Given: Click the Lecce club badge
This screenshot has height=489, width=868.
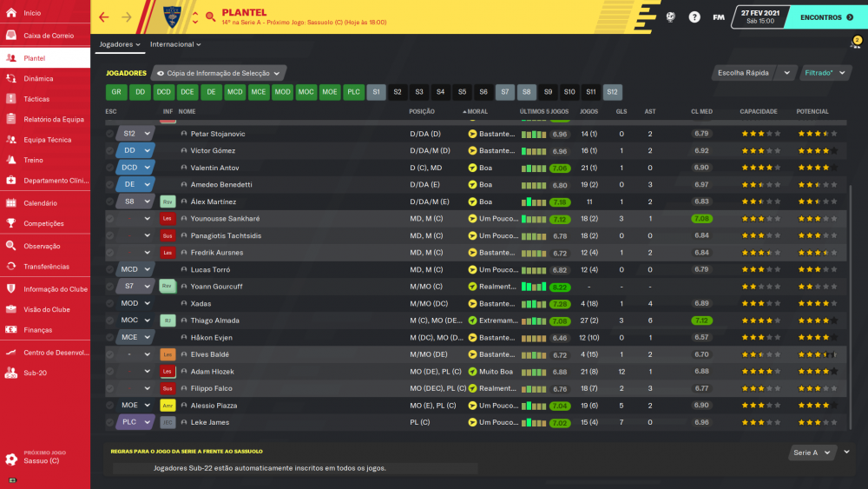Looking at the screenshot, I should [x=172, y=17].
